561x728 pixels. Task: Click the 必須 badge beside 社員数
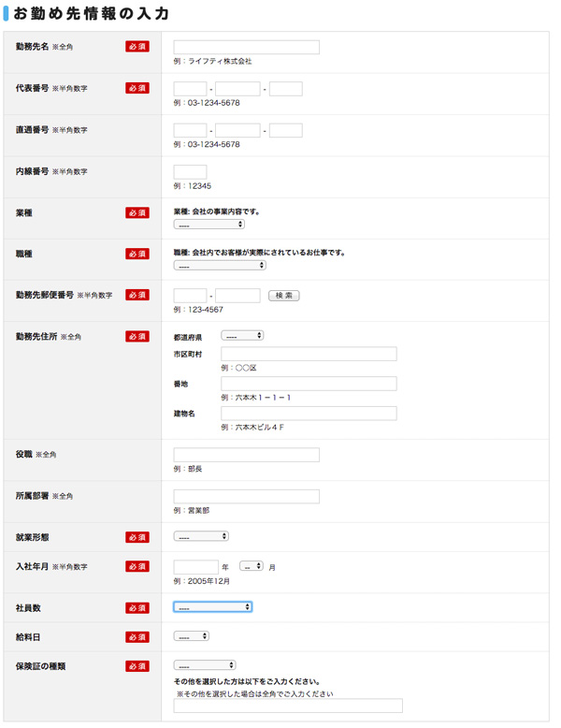tap(137, 608)
